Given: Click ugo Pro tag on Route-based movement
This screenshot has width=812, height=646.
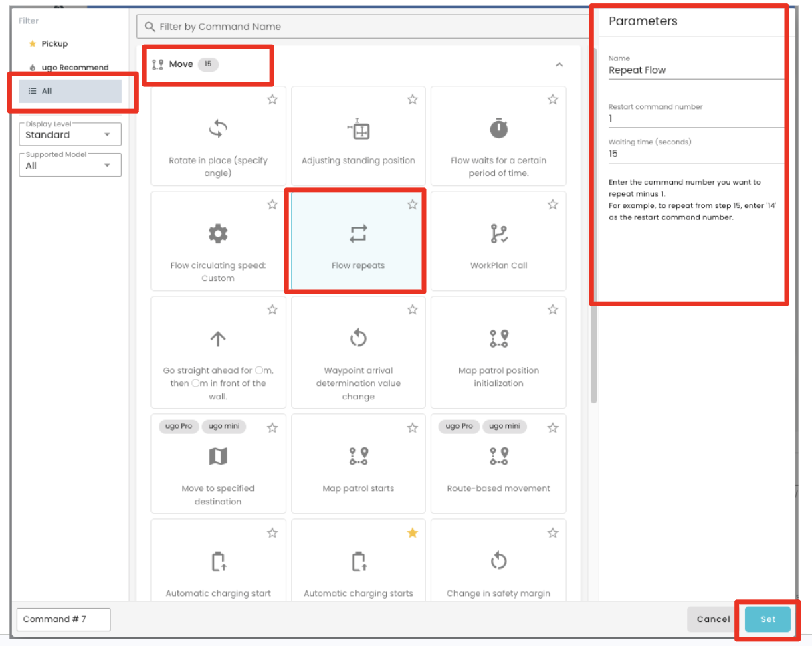Looking at the screenshot, I should [x=459, y=426].
